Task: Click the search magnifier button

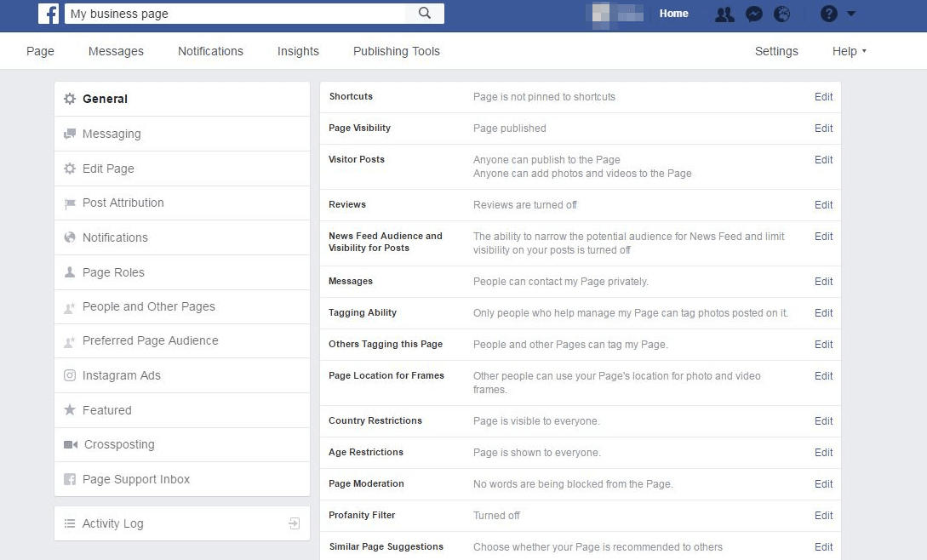Action: [x=425, y=14]
